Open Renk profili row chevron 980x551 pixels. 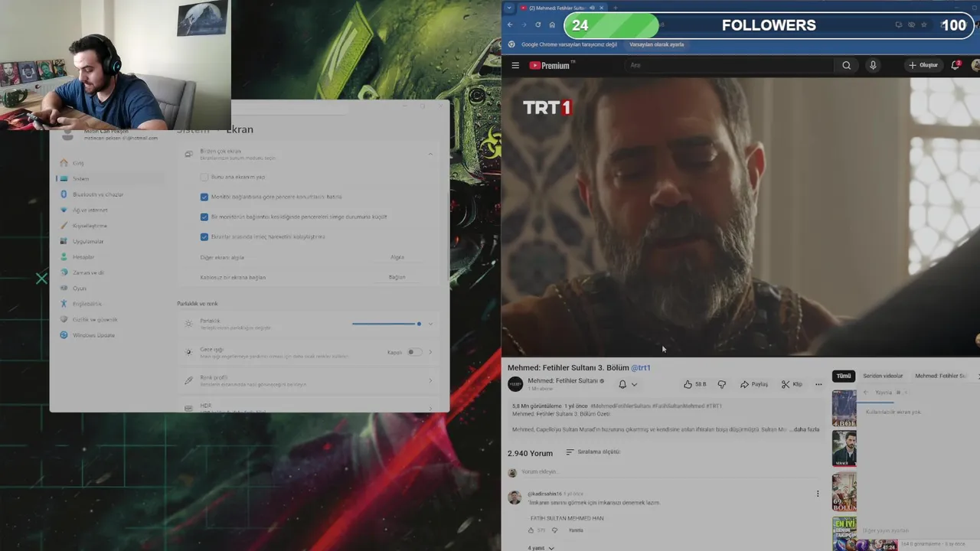pyautogui.click(x=430, y=380)
